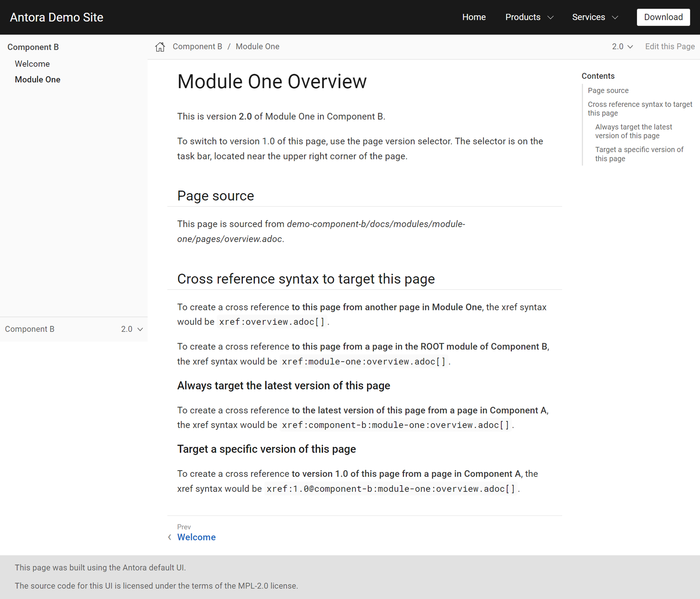Expand Component B version selector in sidebar
Image resolution: width=700 pixels, height=599 pixels.
pyautogui.click(x=132, y=329)
